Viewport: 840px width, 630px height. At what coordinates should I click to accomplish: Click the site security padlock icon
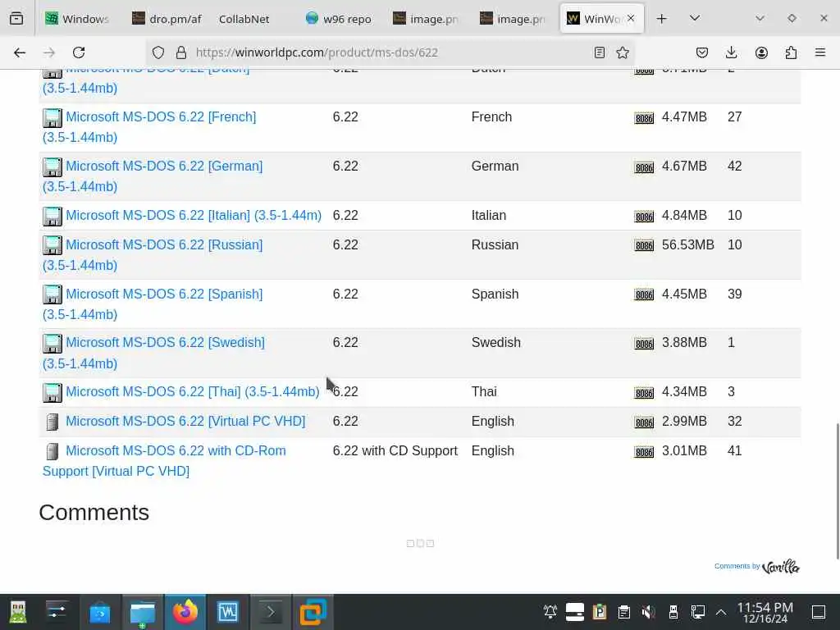pos(181,52)
